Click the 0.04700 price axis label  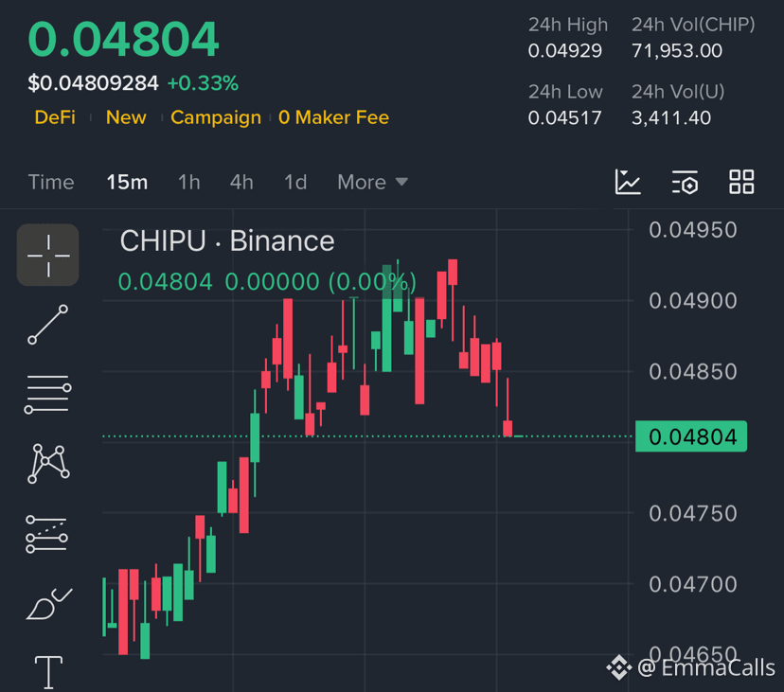pos(693,584)
